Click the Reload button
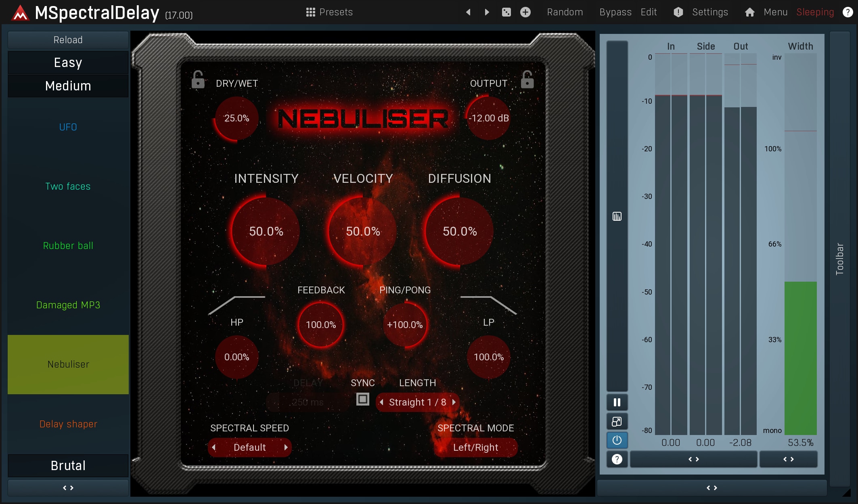The width and height of the screenshot is (858, 504). pos(68,40)
